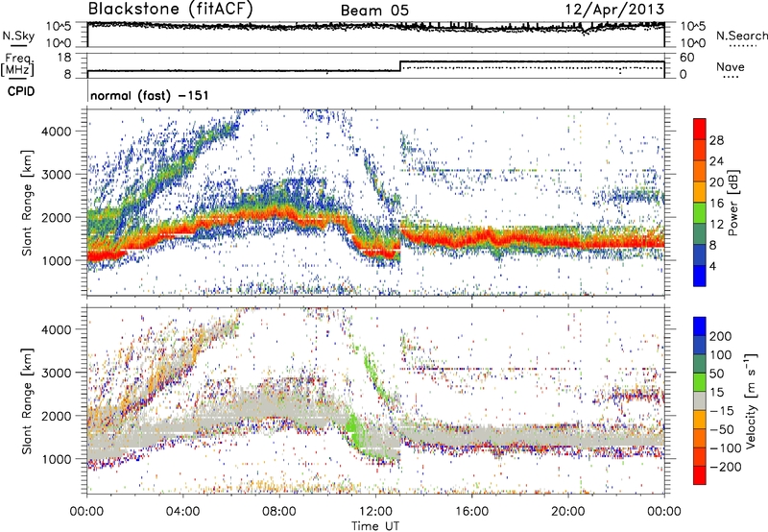Screen dimensions: 768x532
Task: Click the "Slant Range [km]" label of the power panel
Action: (27, 203)
